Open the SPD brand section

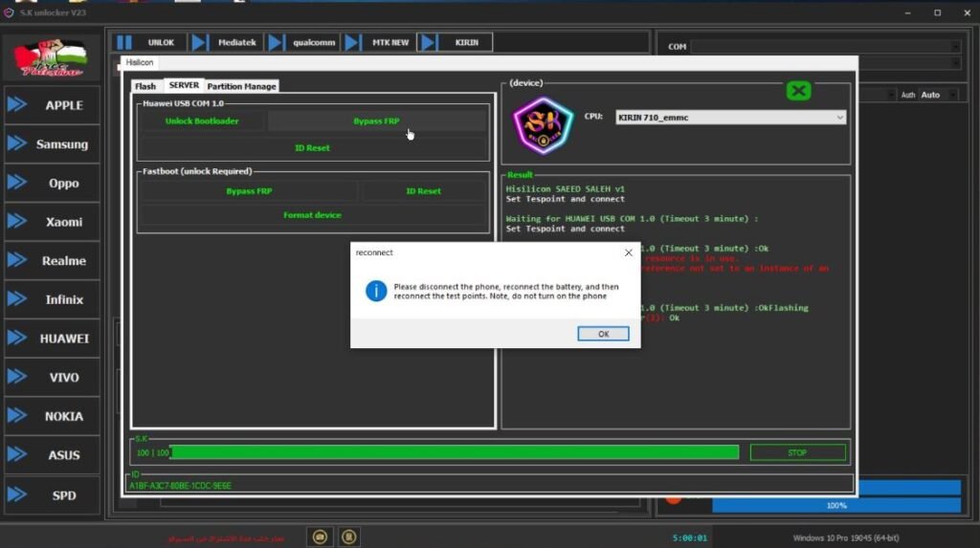point(52,495)
